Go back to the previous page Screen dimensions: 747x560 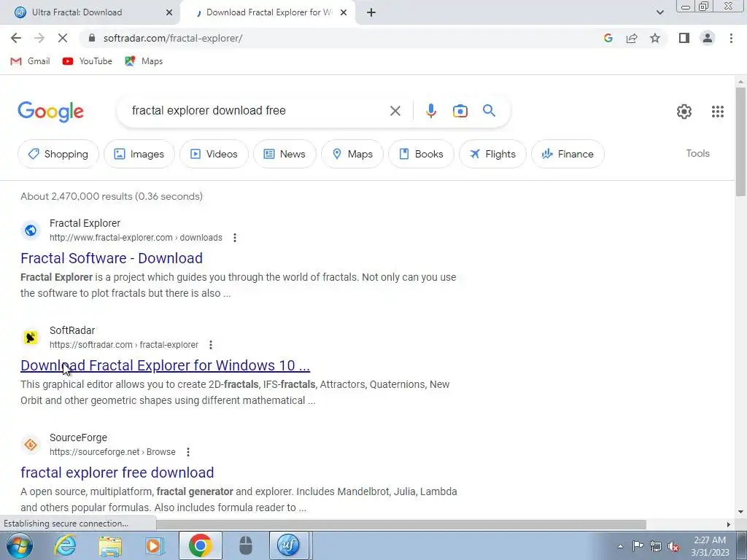tap(16, 38)
